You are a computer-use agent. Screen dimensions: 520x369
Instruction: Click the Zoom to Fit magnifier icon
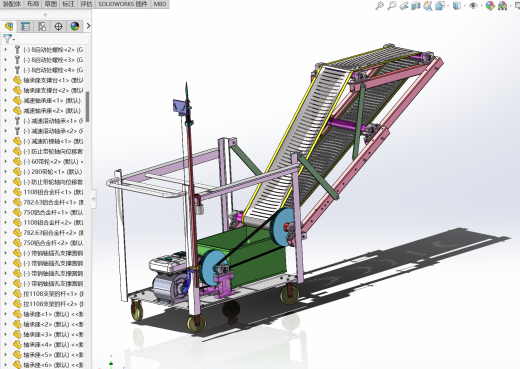[x=379, y=6]
